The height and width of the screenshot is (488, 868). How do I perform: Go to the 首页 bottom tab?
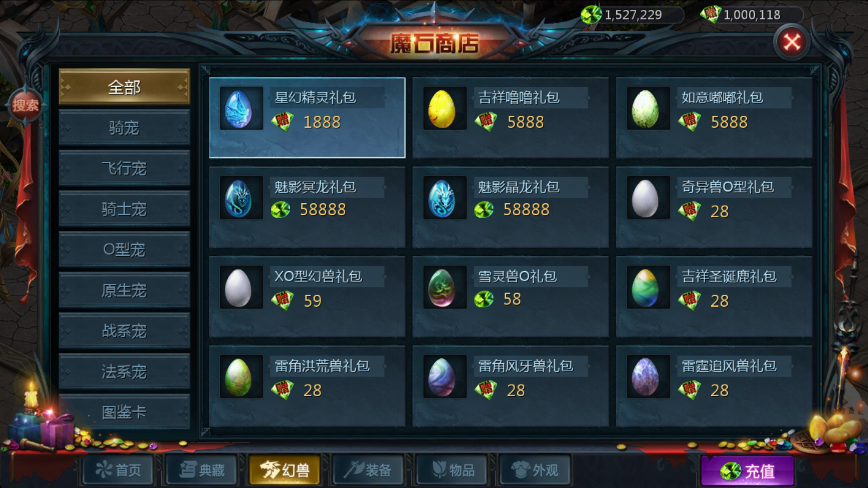click(x=118, y=470)
